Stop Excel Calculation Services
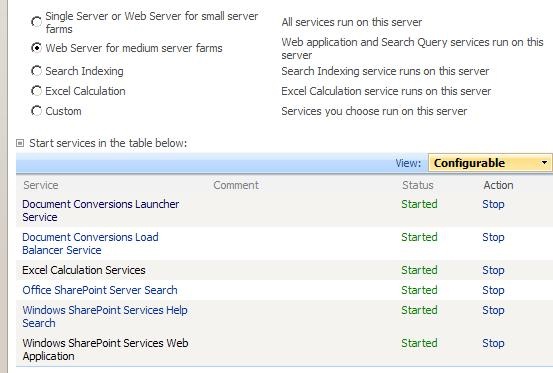The width and height of the screenshot is (553, 373). [x=493, y=270]
